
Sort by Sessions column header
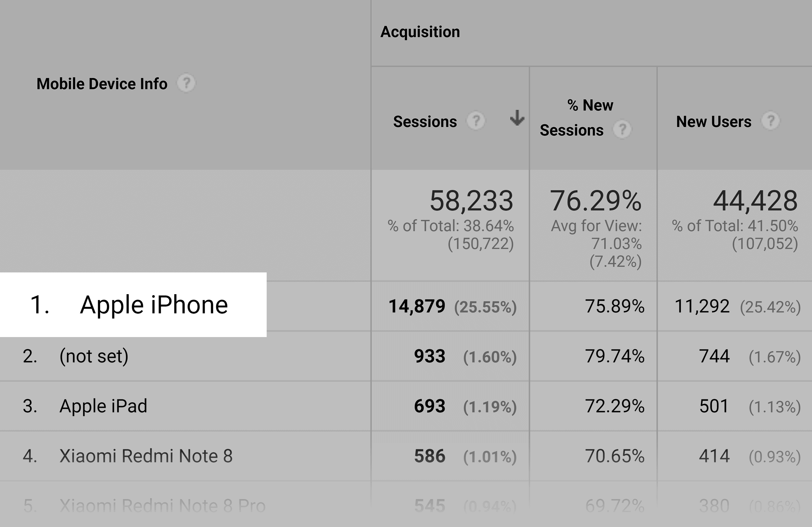click(425, 122)
